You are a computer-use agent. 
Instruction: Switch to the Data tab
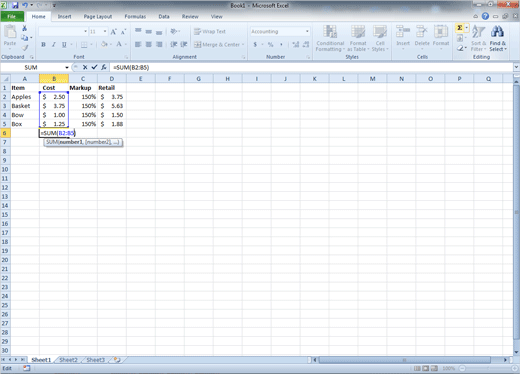164,16
